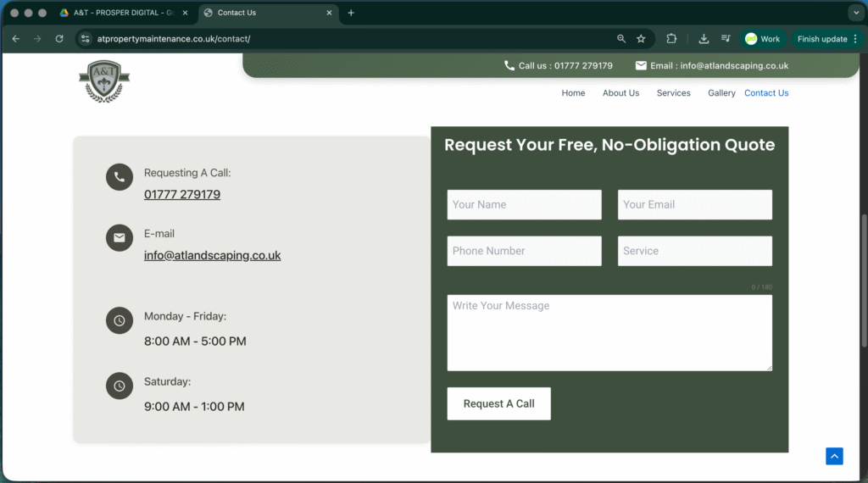Focus the Your Name input field

pyautogui.click(x=524, y=205)
